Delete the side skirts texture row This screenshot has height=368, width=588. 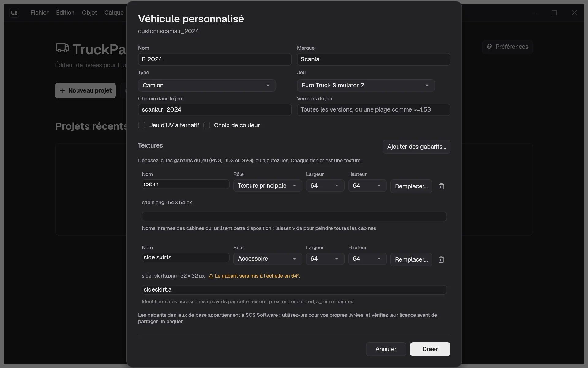tap(441, 259)
